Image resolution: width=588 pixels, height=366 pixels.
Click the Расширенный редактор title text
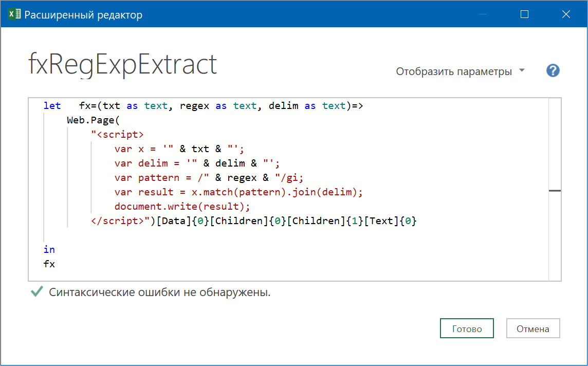(83, 15)
